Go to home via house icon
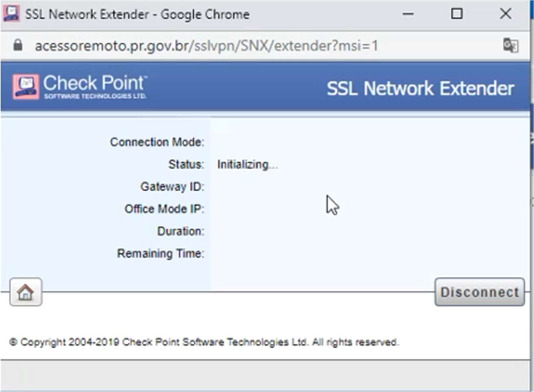 (26, 292)
